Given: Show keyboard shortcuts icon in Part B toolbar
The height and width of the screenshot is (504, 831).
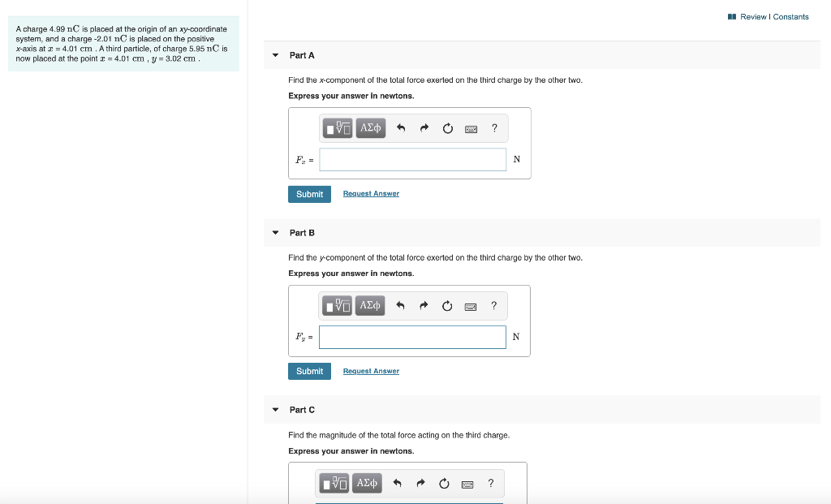Looking at the screenshot, I should [x=471, y=306].
